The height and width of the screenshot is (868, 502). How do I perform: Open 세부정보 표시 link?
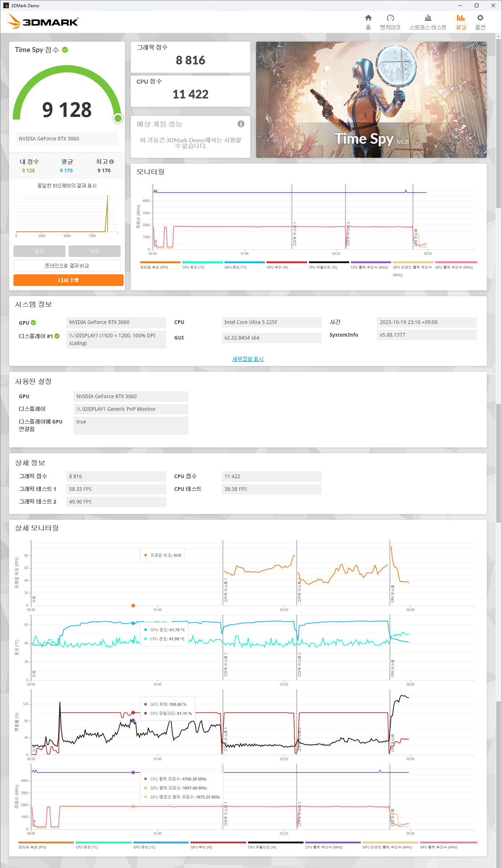(x=248, y=359)
